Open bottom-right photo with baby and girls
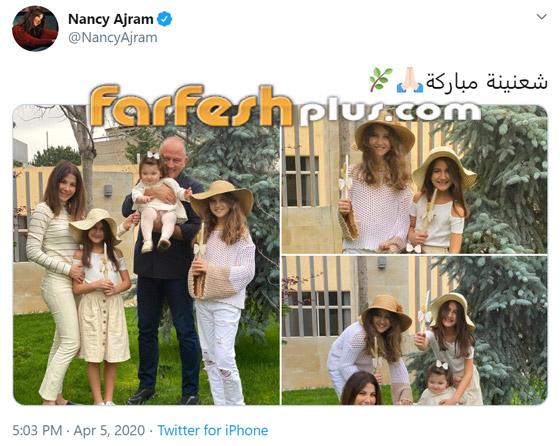 coord(414,331)
